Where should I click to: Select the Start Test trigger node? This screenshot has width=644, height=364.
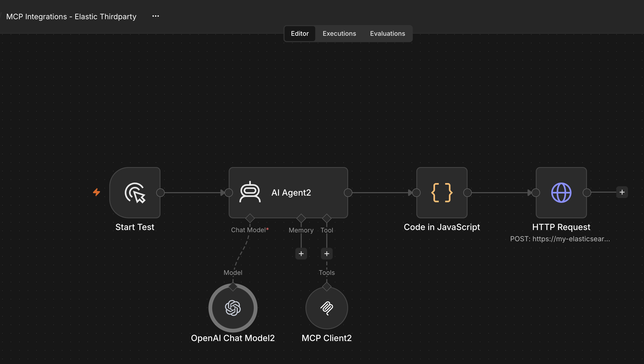click(135, 192)
